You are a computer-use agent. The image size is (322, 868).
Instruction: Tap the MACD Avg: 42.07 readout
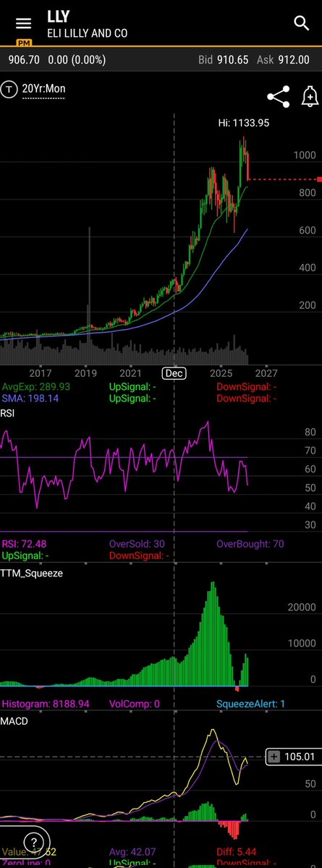pos(134,852)
